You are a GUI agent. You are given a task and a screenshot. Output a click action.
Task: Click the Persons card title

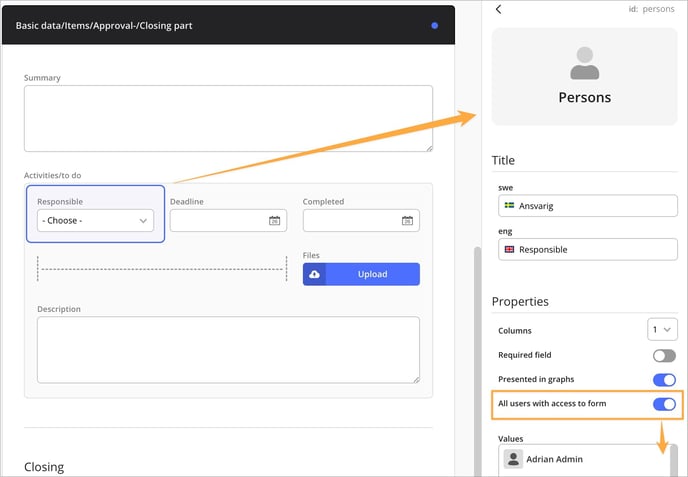pos(584,97)
